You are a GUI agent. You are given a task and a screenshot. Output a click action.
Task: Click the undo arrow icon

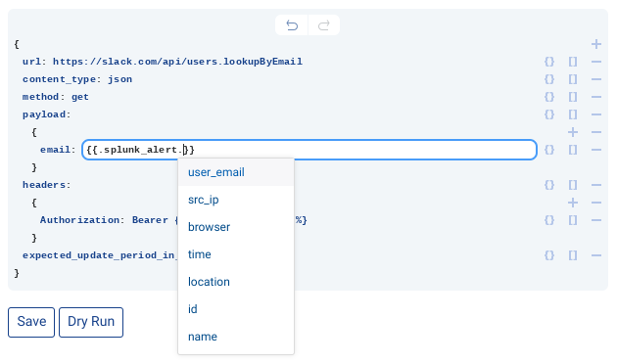(x=292, y=25)
